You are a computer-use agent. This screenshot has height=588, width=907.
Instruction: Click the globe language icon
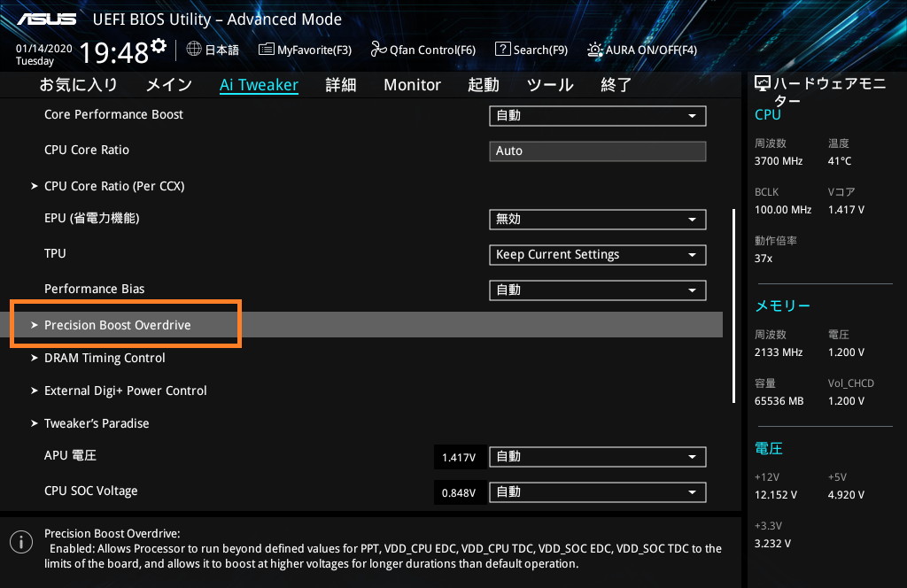point(194,49)
